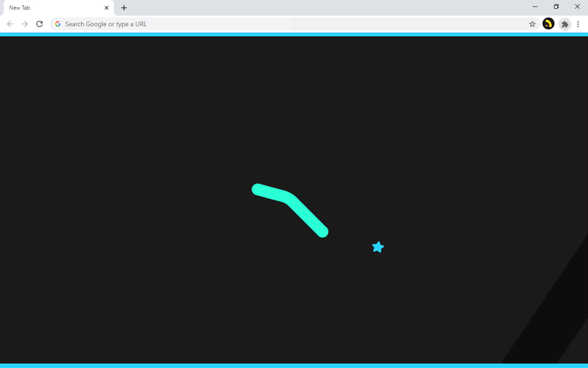
Task: Click 'Search Google or type a URL' text
Action: (x=105, y=23)
